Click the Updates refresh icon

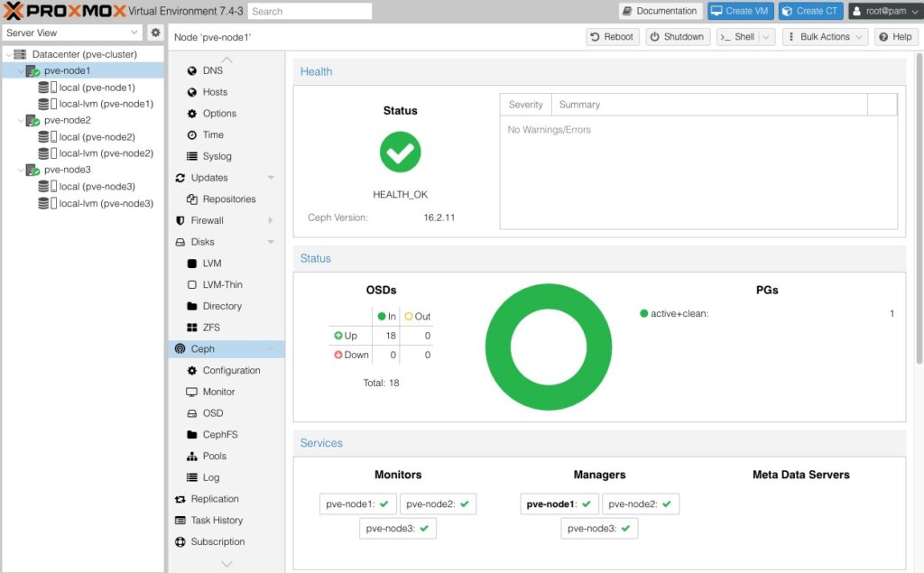tap(180, 178)
